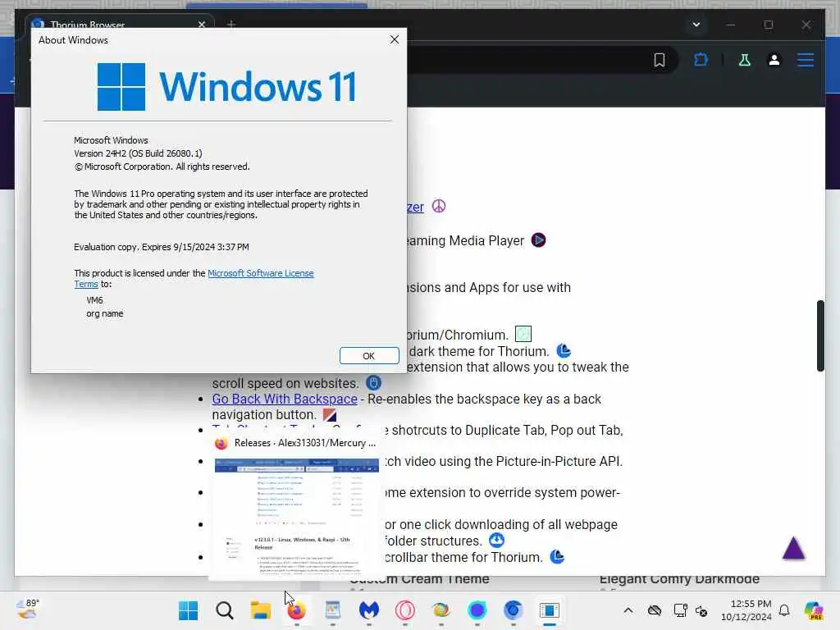Open the clock showing 12:55 PM
The width and height of the screenshot is (840, 630).
[746, 610]
